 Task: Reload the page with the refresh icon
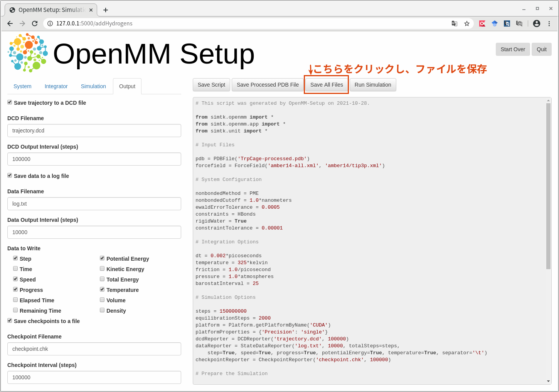point(35,23)
